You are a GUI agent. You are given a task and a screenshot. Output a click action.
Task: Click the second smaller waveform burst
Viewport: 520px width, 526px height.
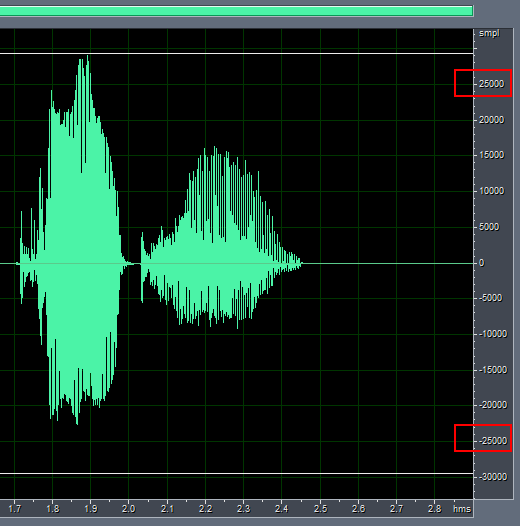221,237
